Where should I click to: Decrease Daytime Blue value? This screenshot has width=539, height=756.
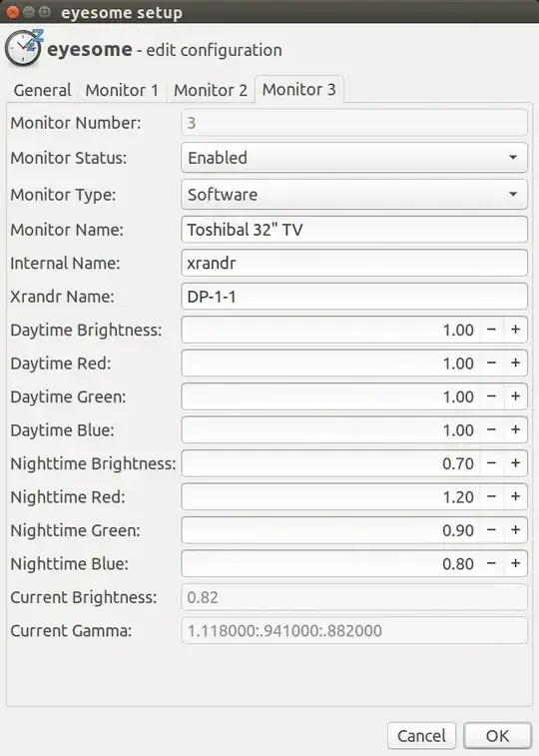coord(491,429)
